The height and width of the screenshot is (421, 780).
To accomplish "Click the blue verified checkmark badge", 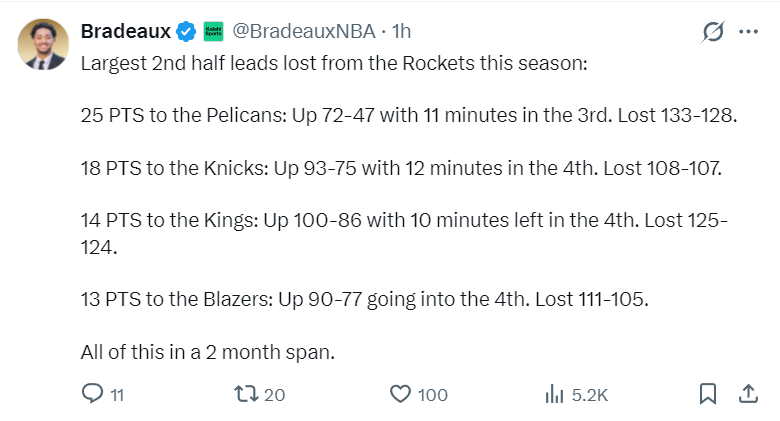I will [186, 32].
